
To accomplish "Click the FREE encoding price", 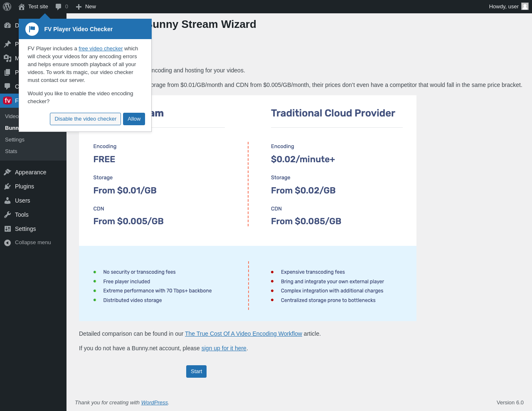I will (x=104, y=159).
